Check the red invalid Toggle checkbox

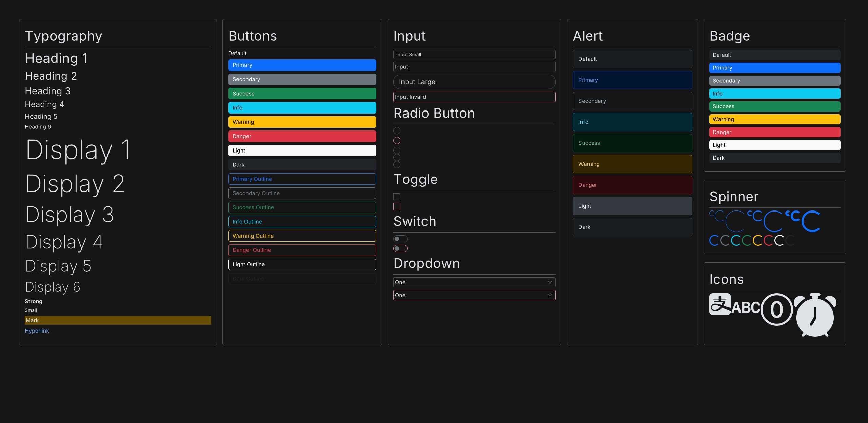point(397,206)
